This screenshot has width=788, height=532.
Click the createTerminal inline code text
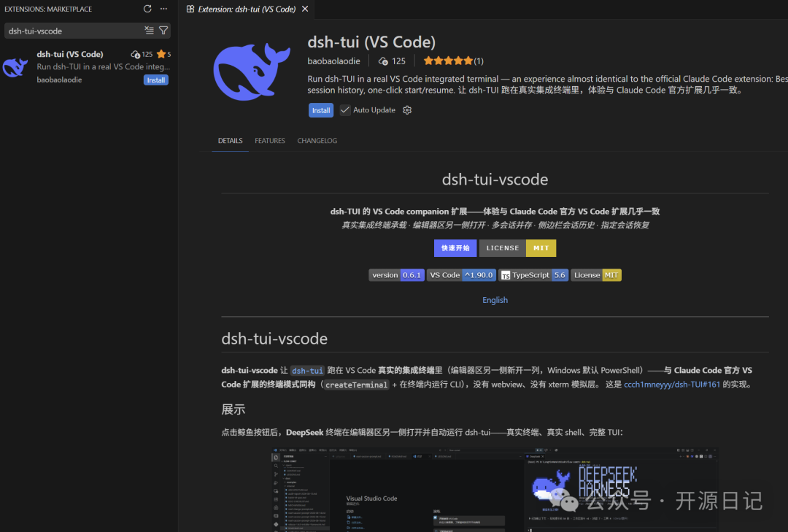pos(356,385)
